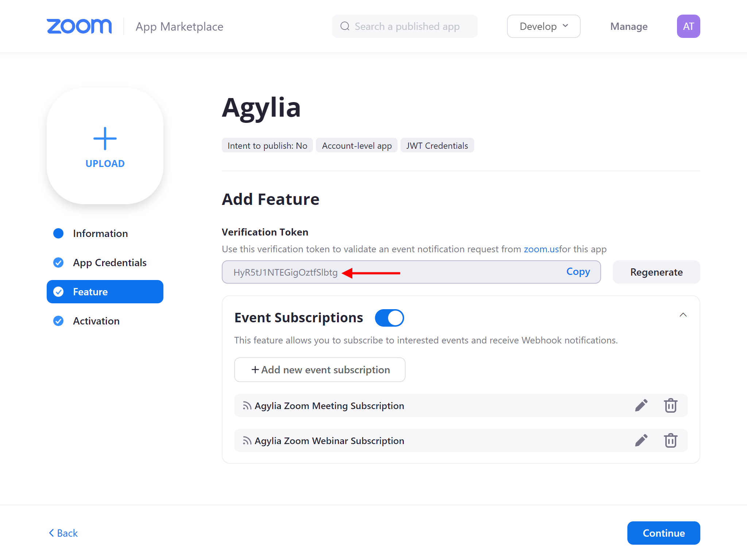The width and height of the screenshot is (747, 560).
Task: Open the AT user avatar menu
Action: tap(688, 26)
